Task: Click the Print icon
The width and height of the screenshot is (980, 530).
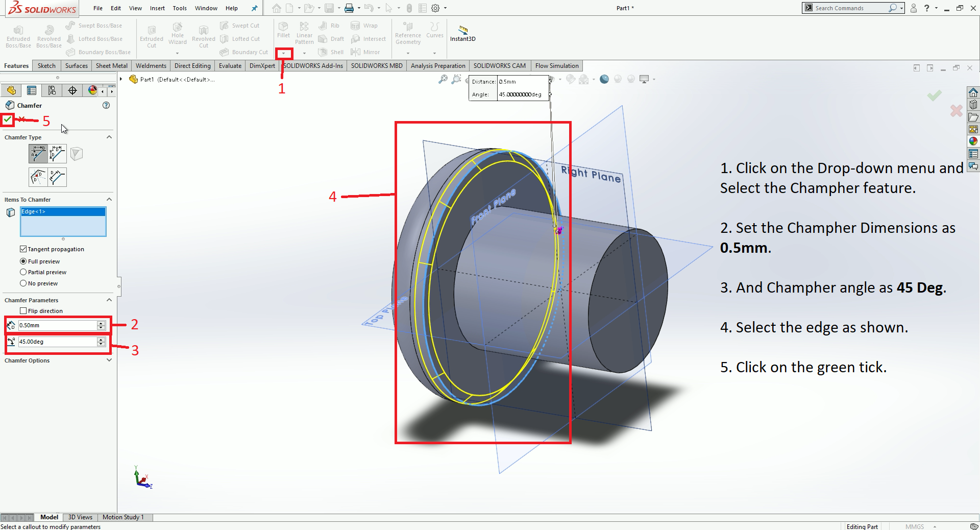Action: pos(349,8)
